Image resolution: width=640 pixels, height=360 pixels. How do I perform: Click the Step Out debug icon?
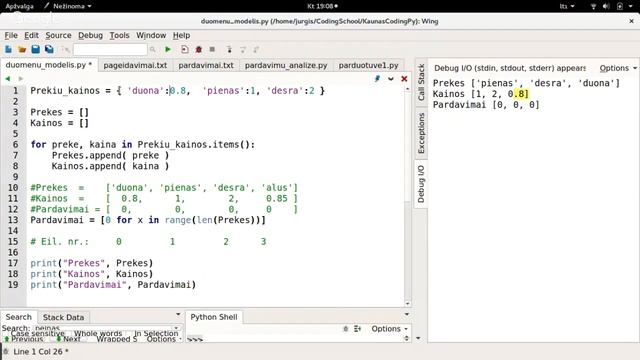tap(256, 49)
